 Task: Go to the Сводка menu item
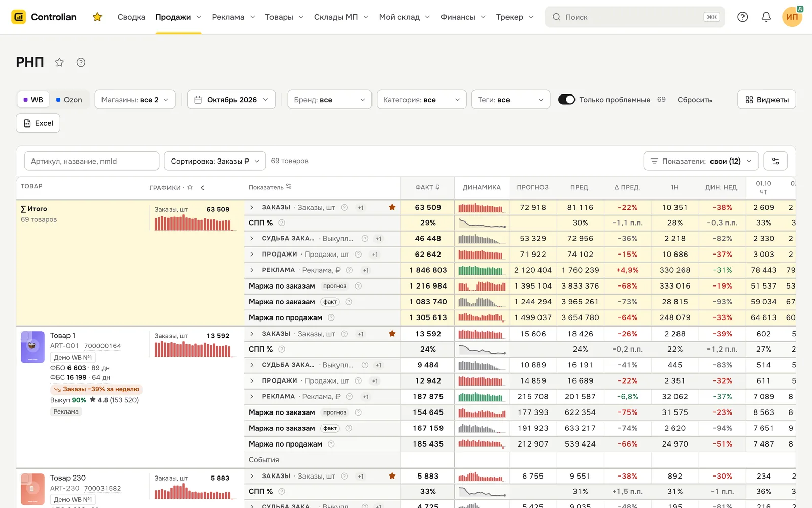pos(131,17)
